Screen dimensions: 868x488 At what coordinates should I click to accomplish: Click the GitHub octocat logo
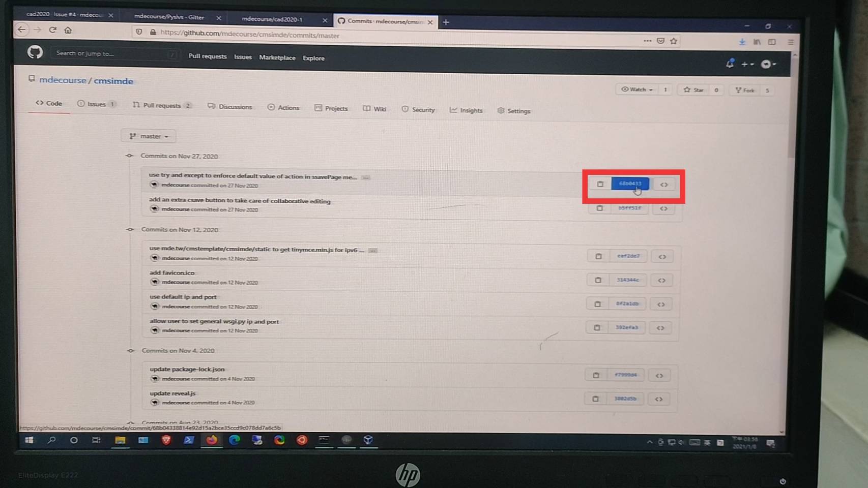click(x=35, y=52)
